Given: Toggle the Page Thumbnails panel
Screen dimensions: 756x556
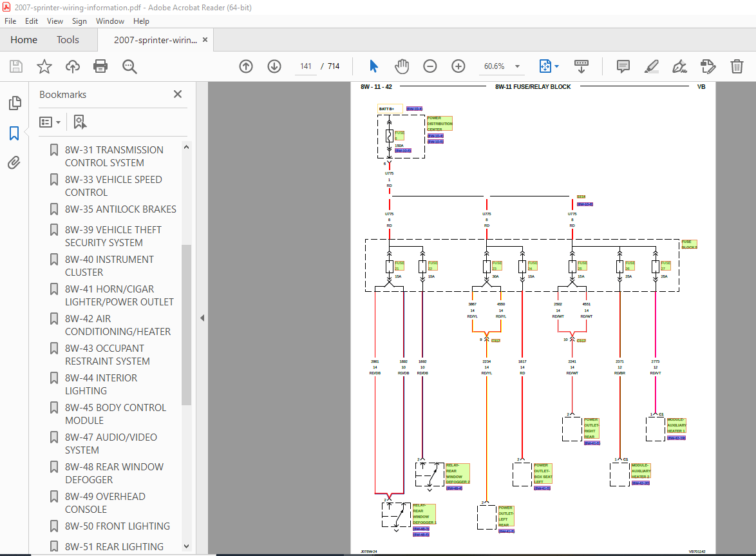Looking at the screenshot, I should (14, 103).
